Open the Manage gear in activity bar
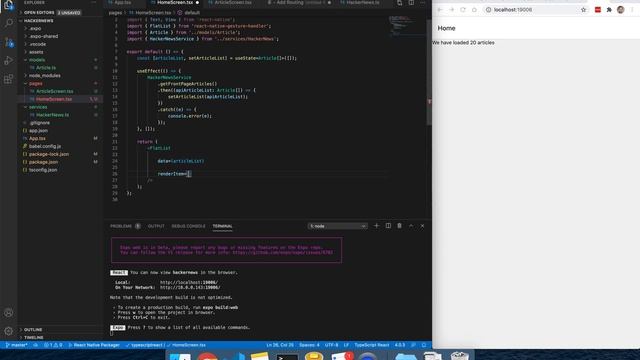 (9, 331)
